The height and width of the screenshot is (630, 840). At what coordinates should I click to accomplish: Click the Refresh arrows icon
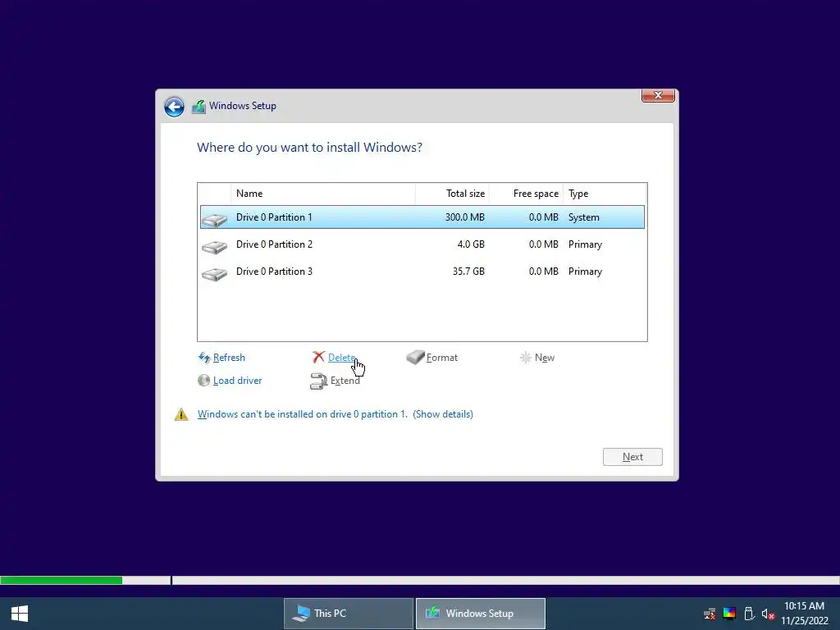[x=204, y=358]
